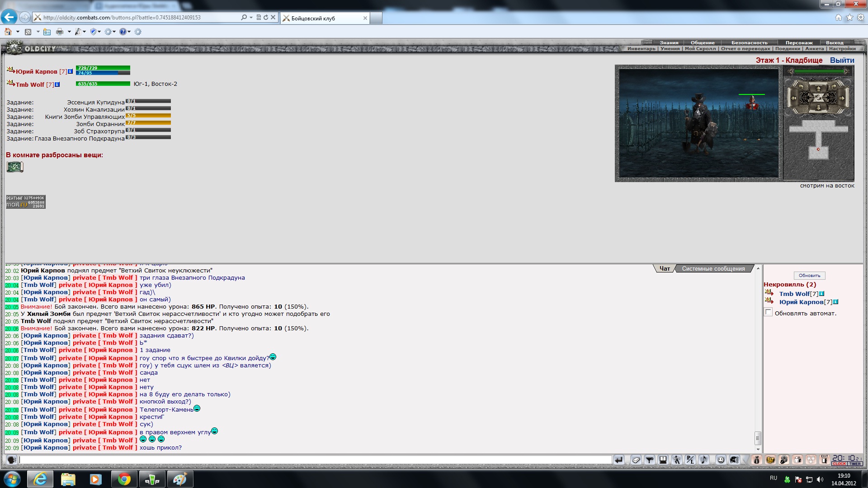
Task: Open Настройки in the submenu
Action: tap(842, 48)
